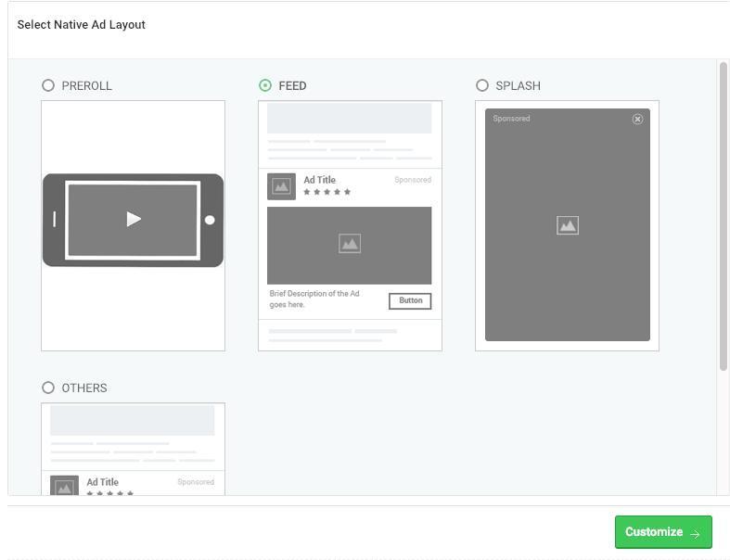
Task: Click the Button in Feed ad preview
Action: point(410,300)
